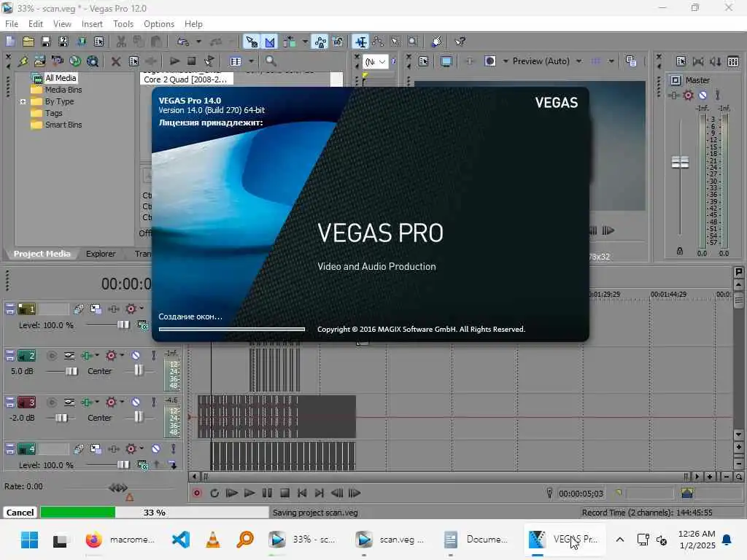Mute video track 4
The width and height of the screenshot is (747, 560).
pyautogui.click(x=156, y=449)
